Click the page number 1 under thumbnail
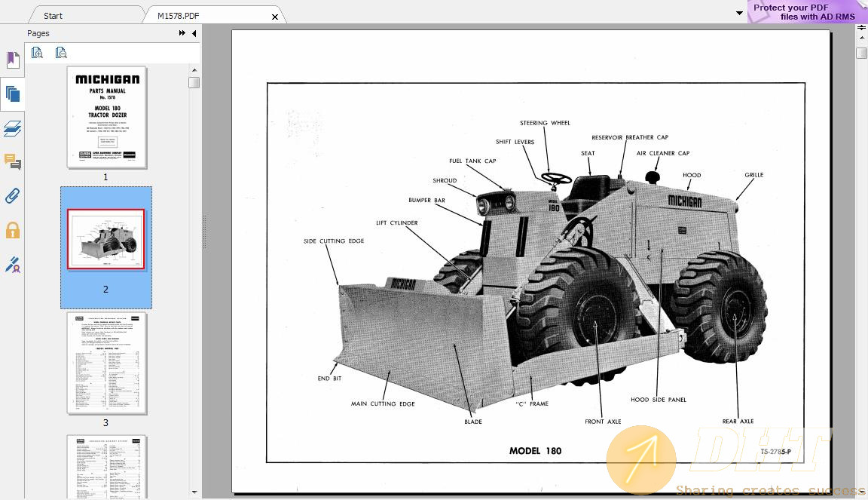 click(105, 177)
